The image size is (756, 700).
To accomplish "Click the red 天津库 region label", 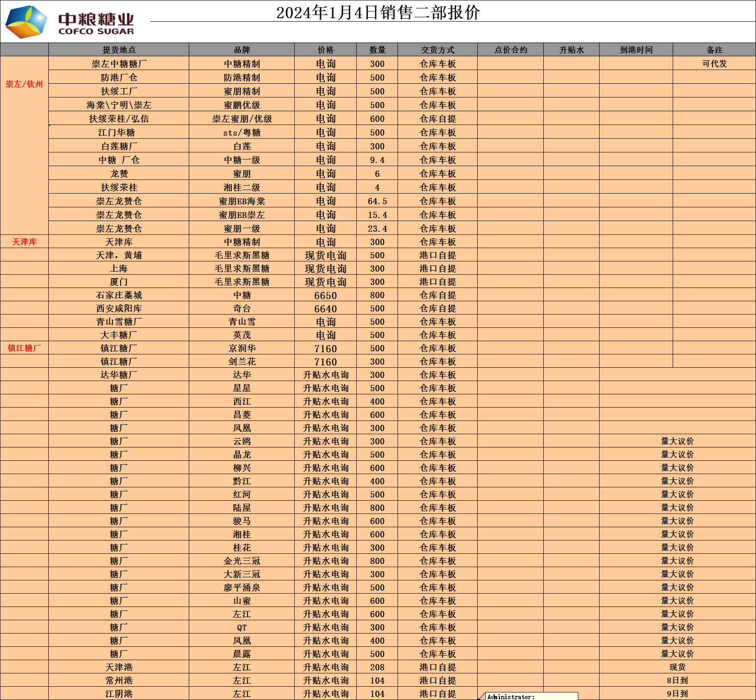I will (24, 242).
